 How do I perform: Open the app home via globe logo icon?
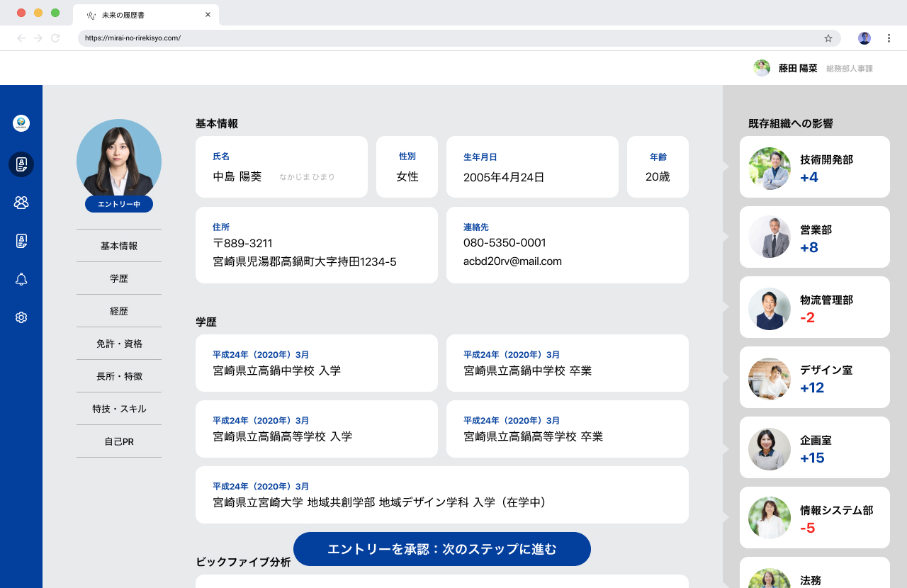tap(21, 123)
